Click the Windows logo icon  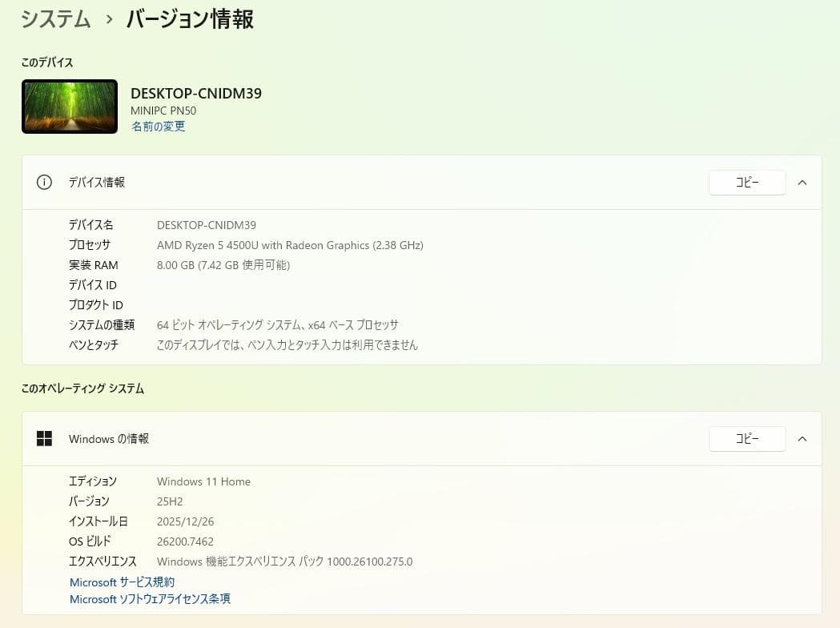[x=44, y=438]
